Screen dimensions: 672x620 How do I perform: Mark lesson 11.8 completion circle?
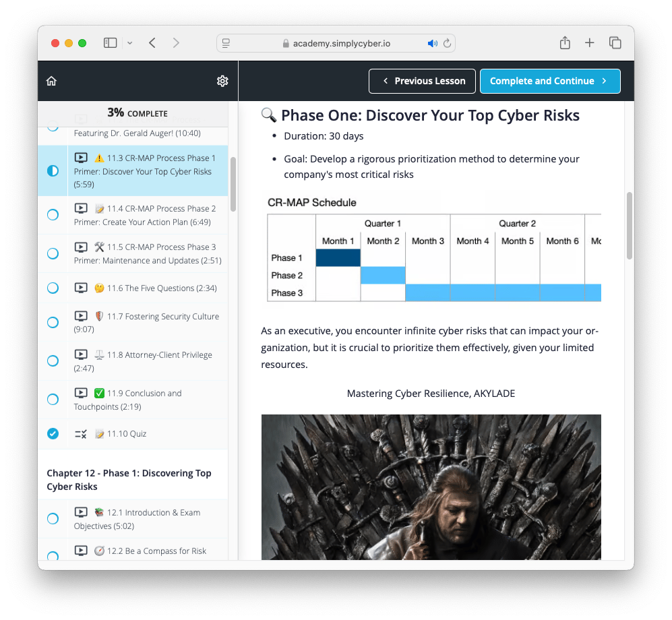tap(53, 361)
